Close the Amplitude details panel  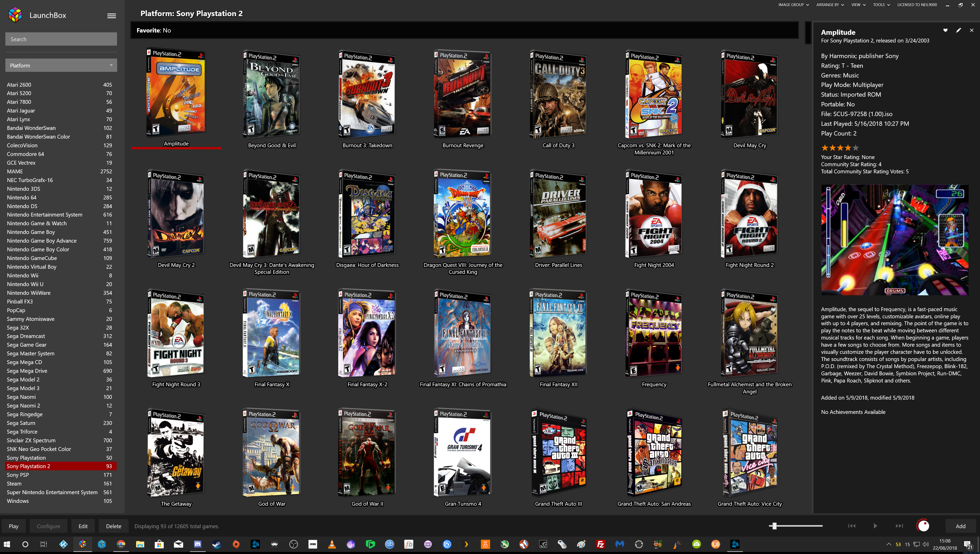(x=972, y=30)
